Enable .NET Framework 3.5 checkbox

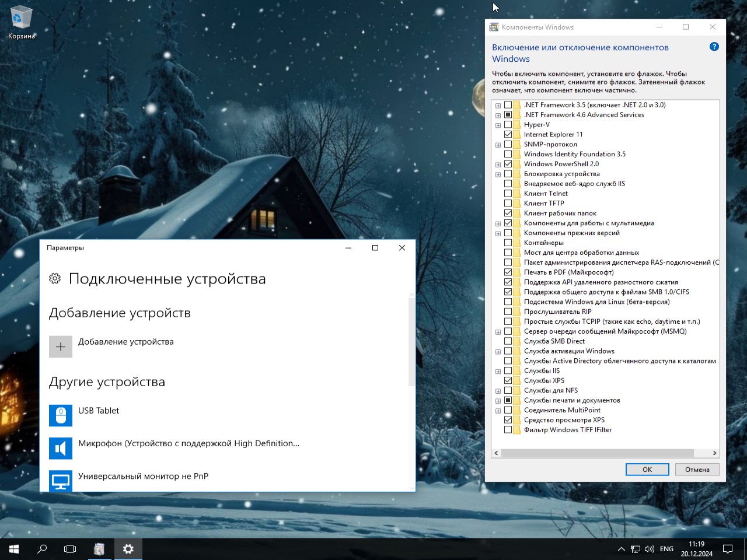[508, 105]
